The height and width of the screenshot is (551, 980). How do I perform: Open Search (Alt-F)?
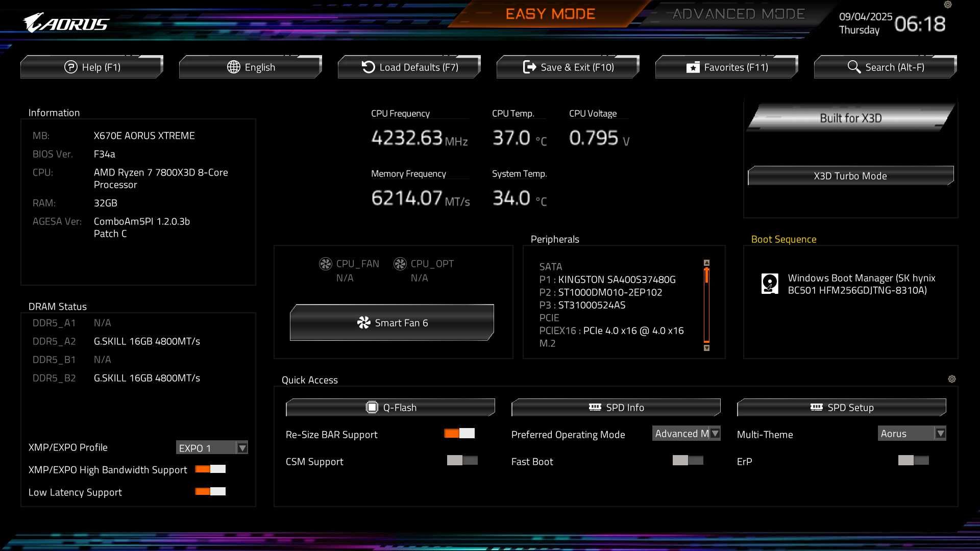(x=886, y=67)
